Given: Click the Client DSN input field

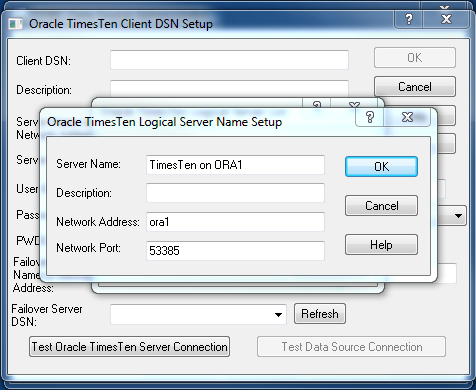Looking at the screenshot, I should point(229,60).
